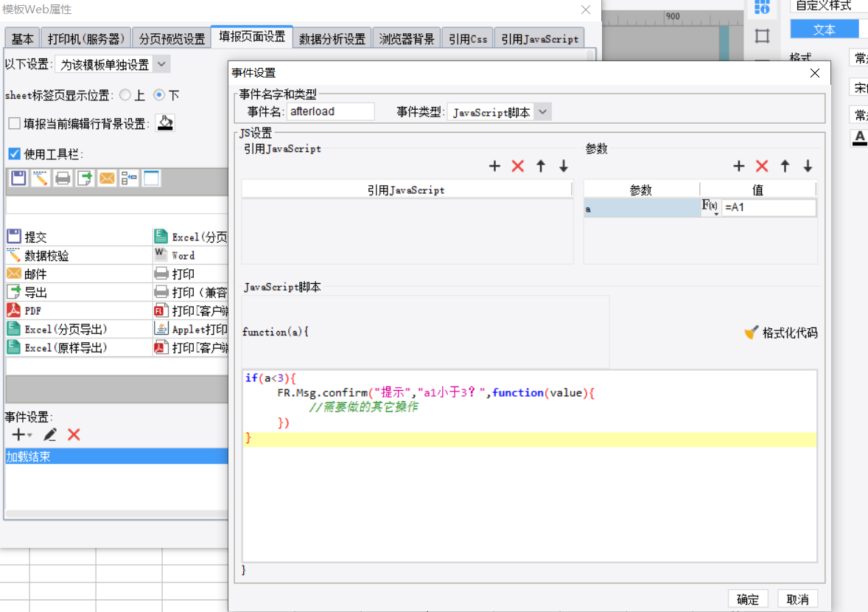868x612 pixels.
Task: Expand the add event plus dropdown arrow
Action: coord(29,435)
